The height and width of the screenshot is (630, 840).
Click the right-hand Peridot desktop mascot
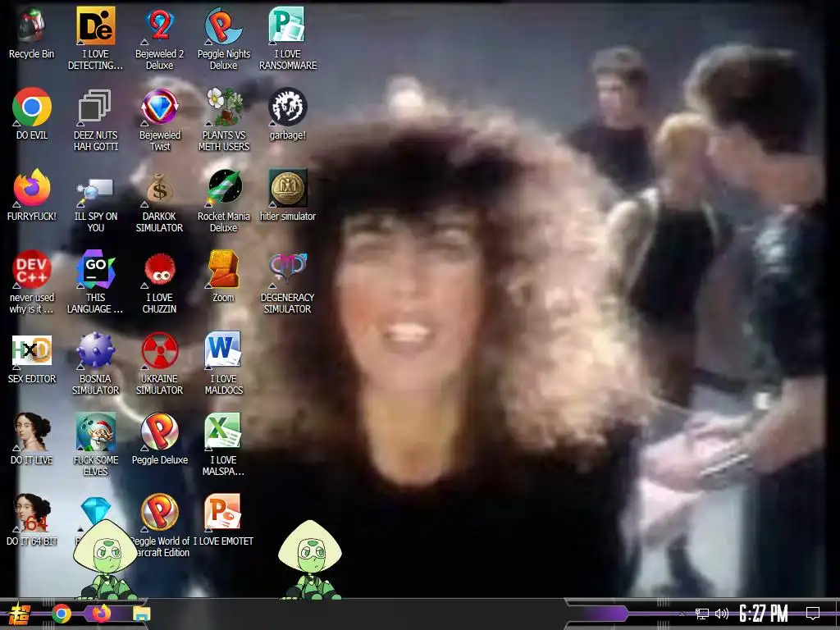(x=310, y=559)
